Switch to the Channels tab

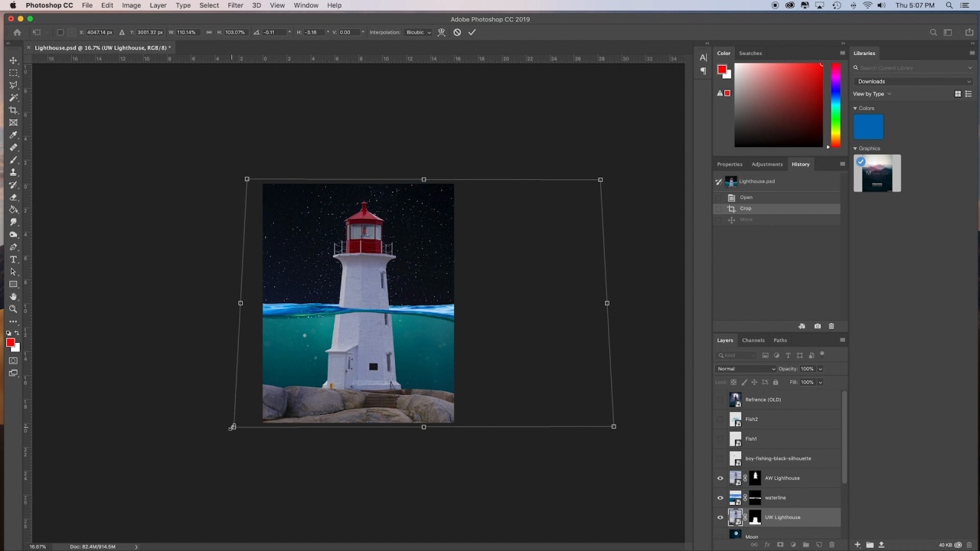[x=753, y=341]
